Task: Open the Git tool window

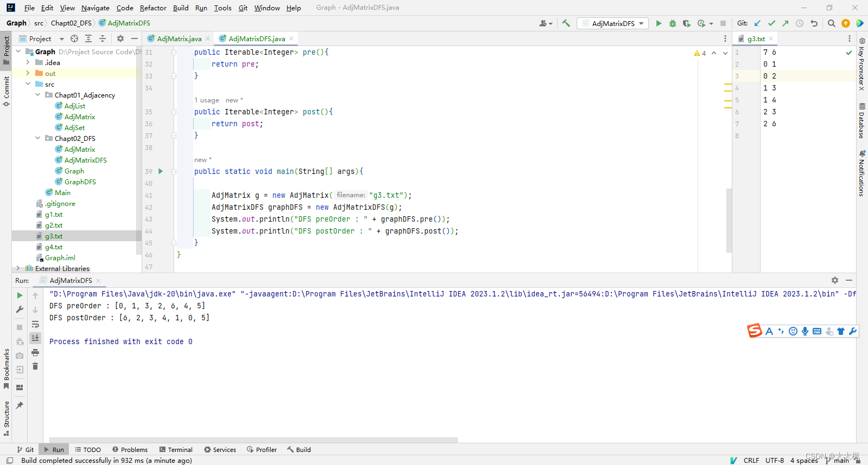Action: [x=25, y=449]
